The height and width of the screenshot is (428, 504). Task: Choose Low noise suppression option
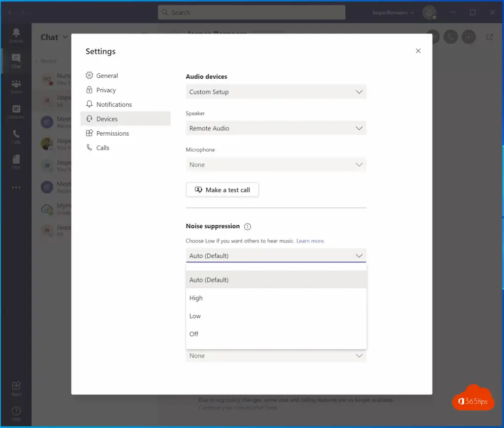point(276,316)
